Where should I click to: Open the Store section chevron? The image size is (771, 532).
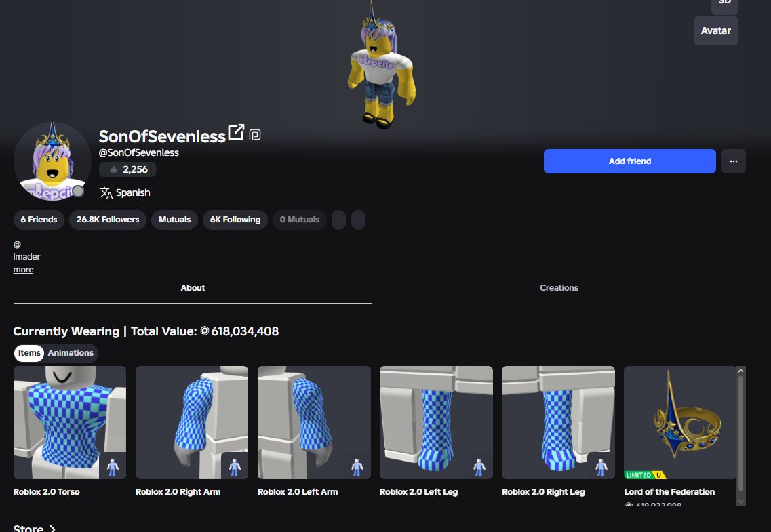(x=53, y=529)
